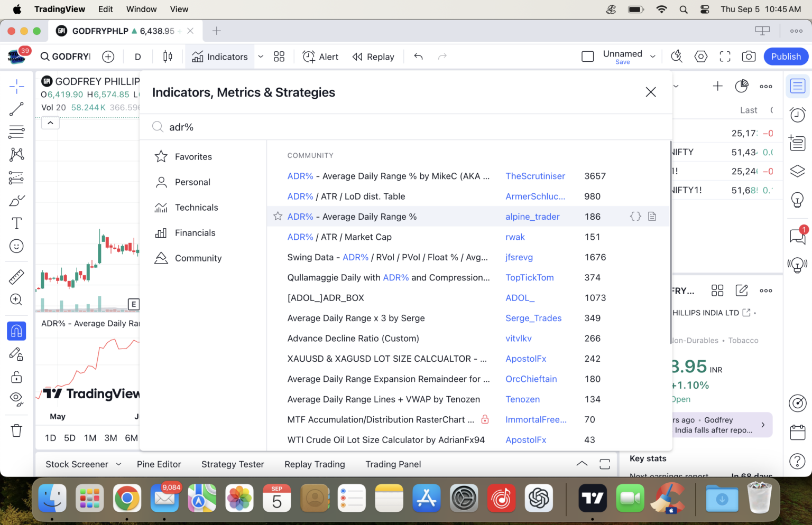Switch to the Pine Editor tab

click(159, 464)
